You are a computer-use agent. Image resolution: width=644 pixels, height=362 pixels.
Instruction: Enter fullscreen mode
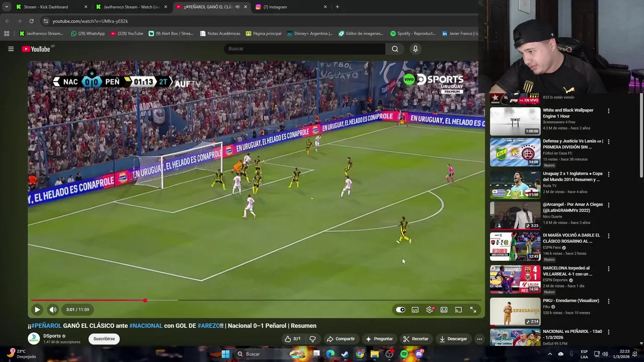point(473,310)
